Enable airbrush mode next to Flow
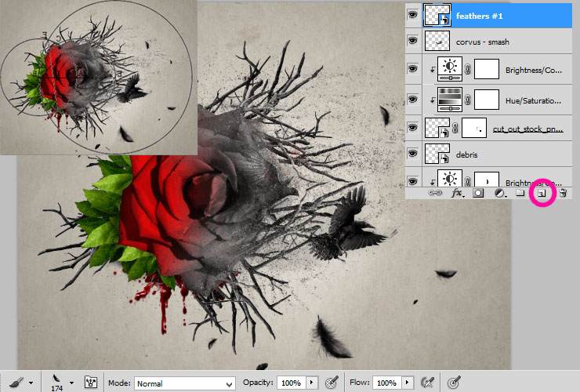Screen dimensions: 580x392 click(427, 383)
